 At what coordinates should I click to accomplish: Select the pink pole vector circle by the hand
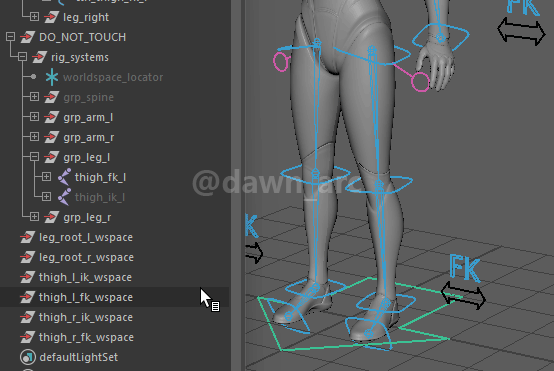pyautogui.click(x=420, y=82)
